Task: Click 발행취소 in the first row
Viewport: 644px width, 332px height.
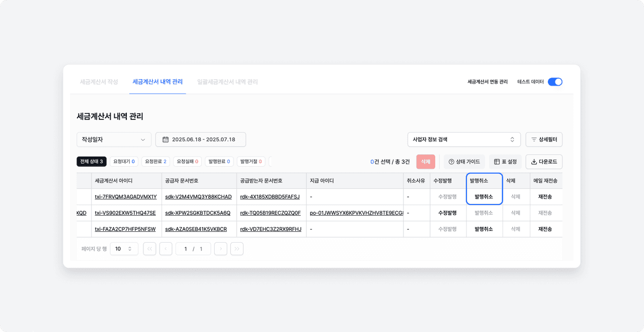Action: pos(484,197)
